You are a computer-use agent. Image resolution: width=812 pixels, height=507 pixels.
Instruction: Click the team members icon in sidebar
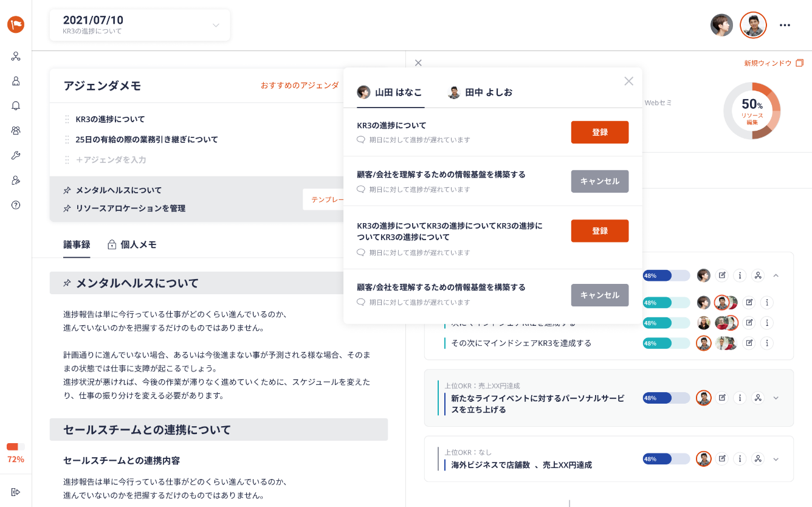point(16,131)
